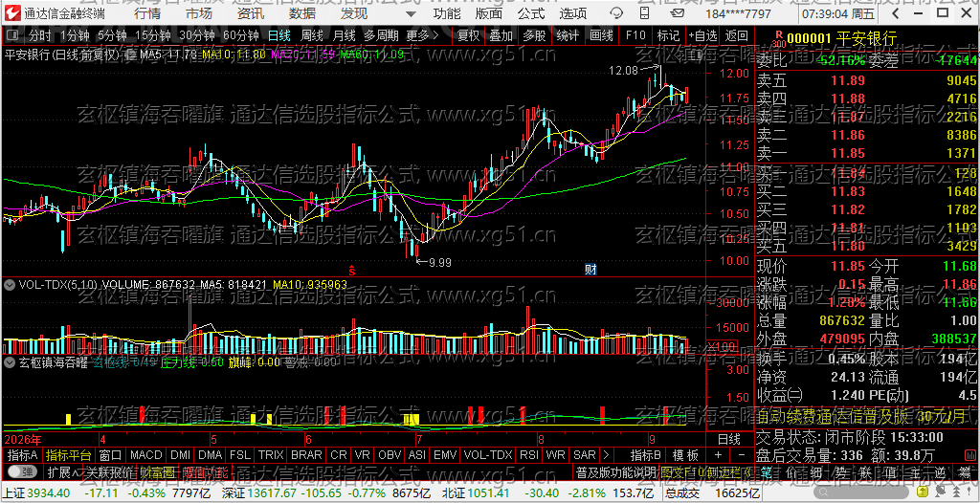
Task: Collapse the VOL-TDX indicator panel circle icon
Action: point(10,285)
